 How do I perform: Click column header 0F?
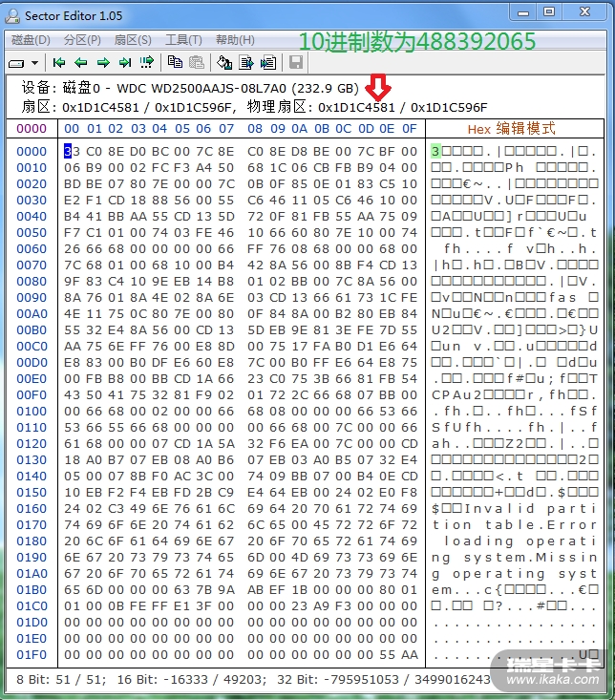pyautogui.click(x=410, y=129)
